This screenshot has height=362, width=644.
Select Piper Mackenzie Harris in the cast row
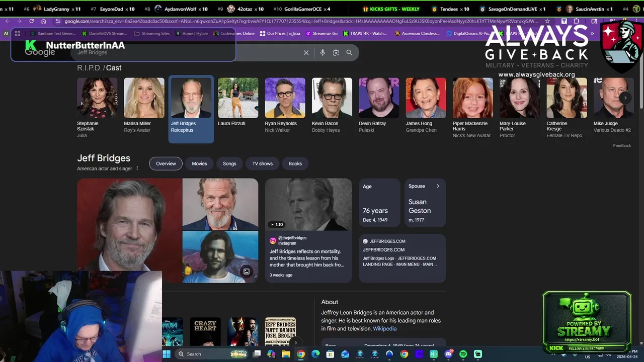(x=472, y=108)
